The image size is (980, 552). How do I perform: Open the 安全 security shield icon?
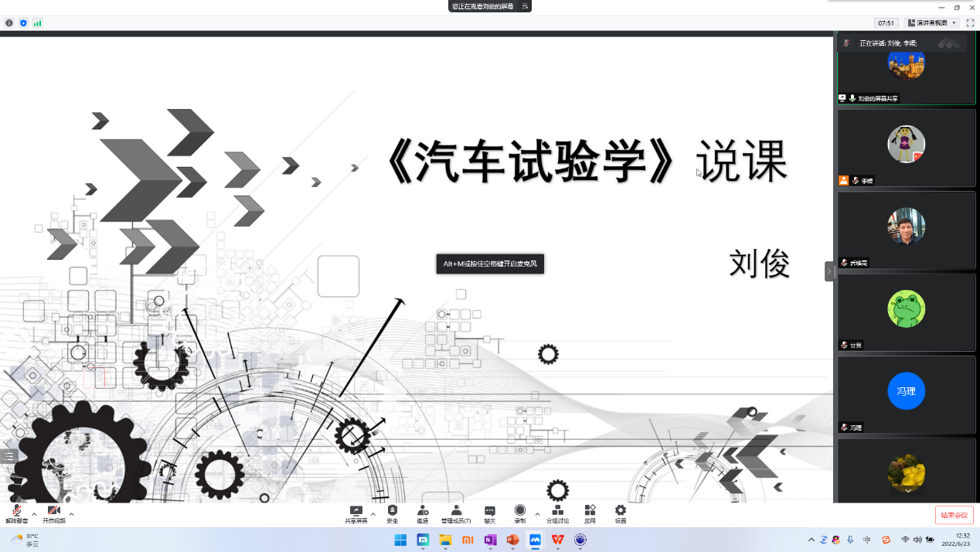(x=392, y=513)
